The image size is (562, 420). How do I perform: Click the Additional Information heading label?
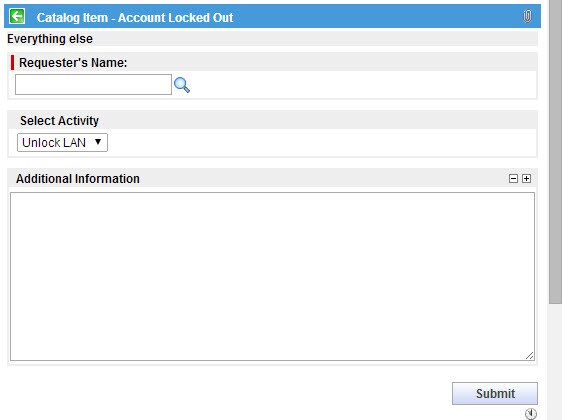78,178
